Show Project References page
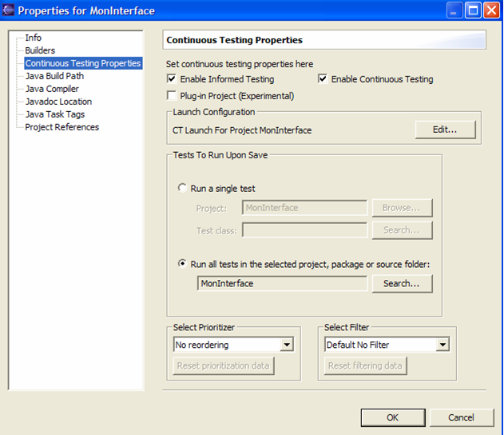The image size is (504, 435). tap(62, 127)
